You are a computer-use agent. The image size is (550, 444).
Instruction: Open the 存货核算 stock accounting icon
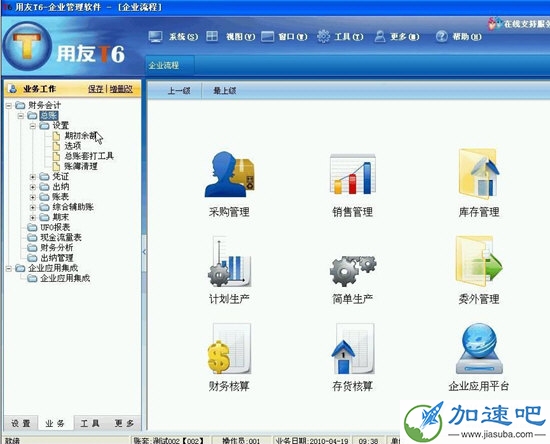(x=353, y=349)
